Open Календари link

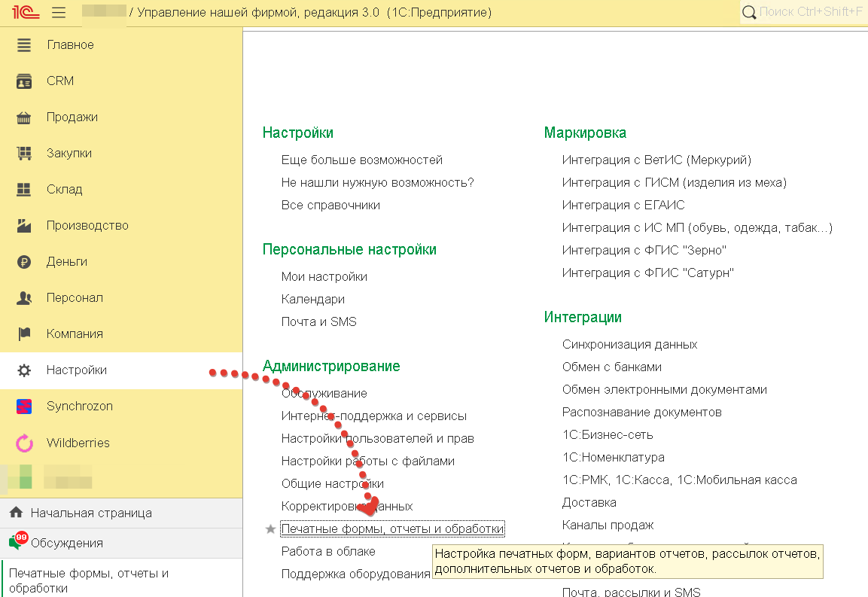(312, 300)
